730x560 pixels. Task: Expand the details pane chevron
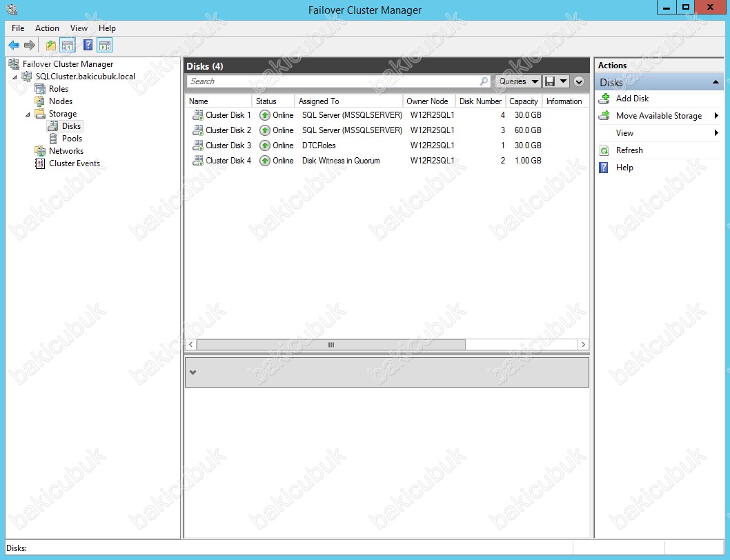[x=193, y=372]
